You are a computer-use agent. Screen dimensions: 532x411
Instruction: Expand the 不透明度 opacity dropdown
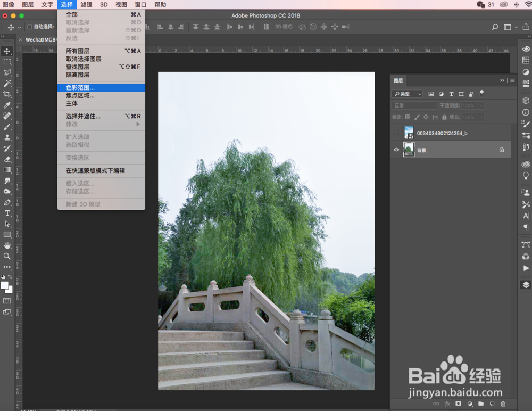(481, 105)
